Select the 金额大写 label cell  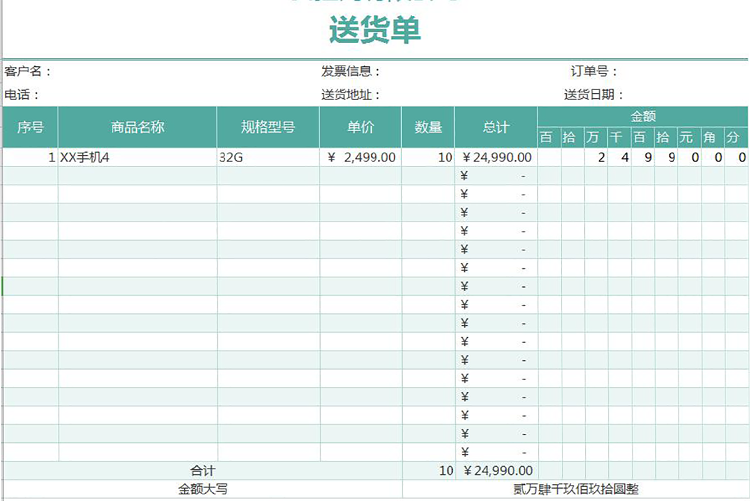203,489
